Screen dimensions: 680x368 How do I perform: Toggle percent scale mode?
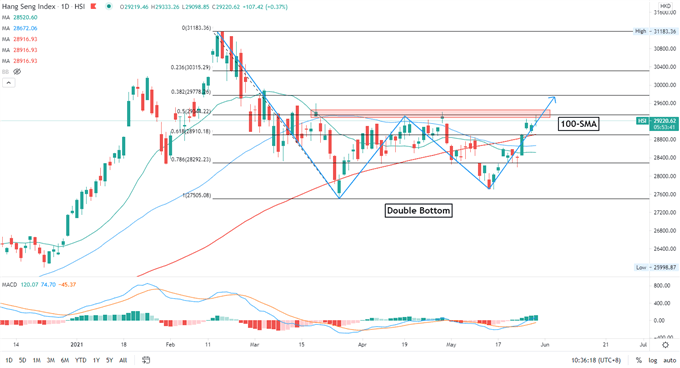point(638,360)
